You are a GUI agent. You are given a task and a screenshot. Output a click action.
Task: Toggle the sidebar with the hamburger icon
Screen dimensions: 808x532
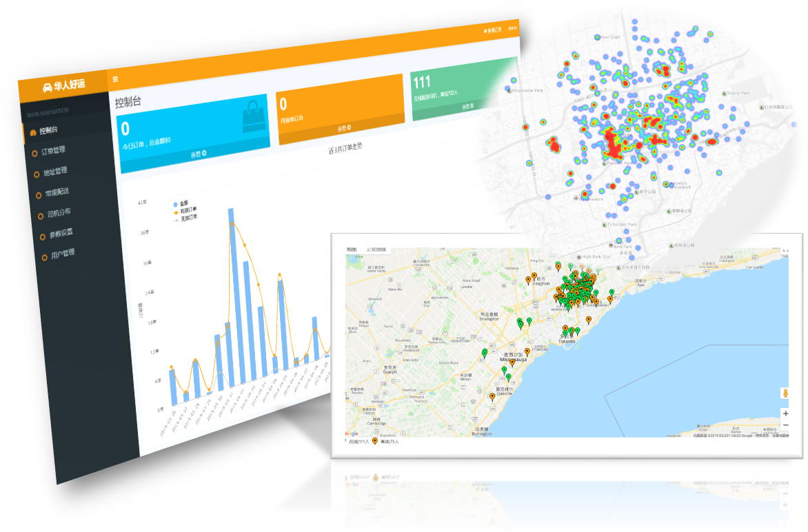point(115,79)
